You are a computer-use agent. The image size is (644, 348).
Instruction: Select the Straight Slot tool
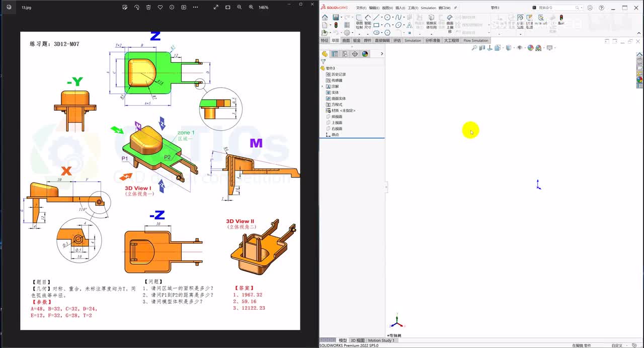click(376, 33)
